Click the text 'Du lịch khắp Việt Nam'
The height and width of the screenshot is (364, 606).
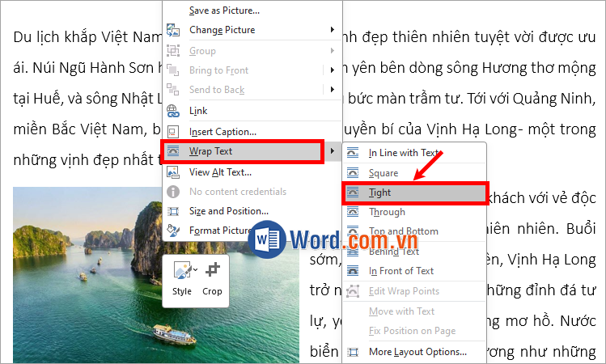coord(87,37)
